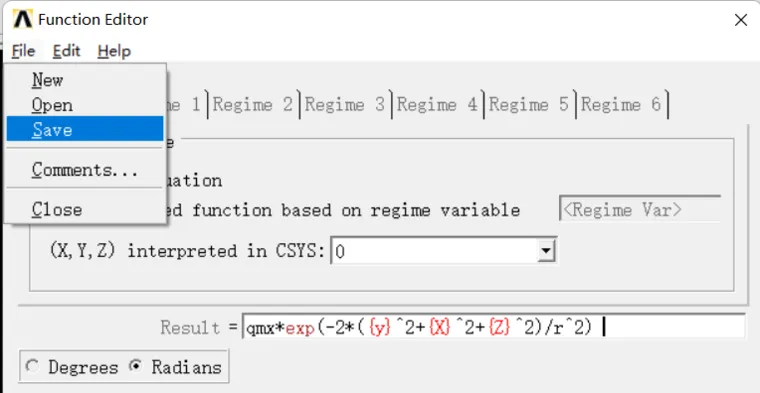Image resolution: width=760 pixels, height=393 pixels.
Task: Switch to the Regime 4 tab
Action: click(437, 104)
